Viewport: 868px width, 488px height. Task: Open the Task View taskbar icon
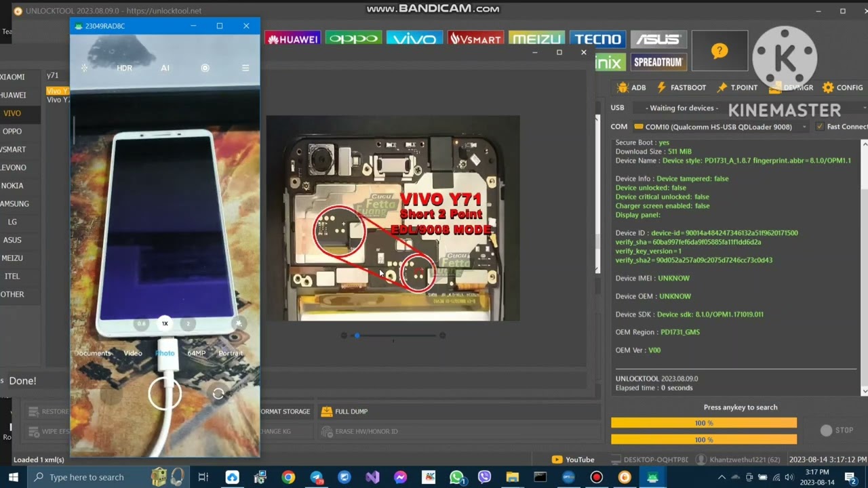[203, 477]
